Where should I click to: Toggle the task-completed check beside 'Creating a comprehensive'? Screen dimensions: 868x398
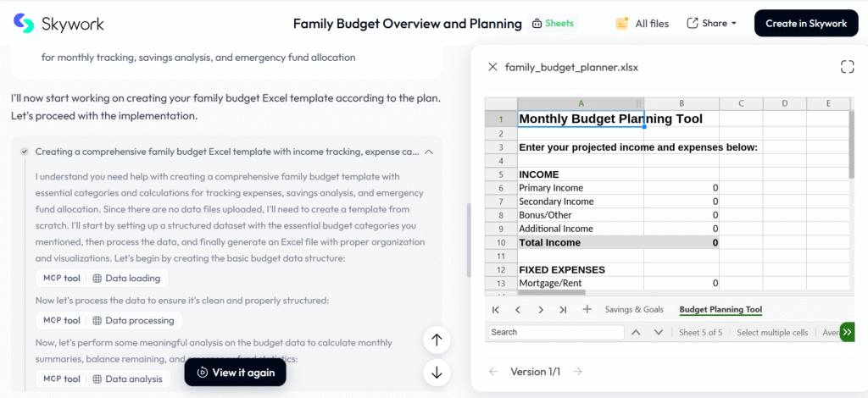[25, 152]
